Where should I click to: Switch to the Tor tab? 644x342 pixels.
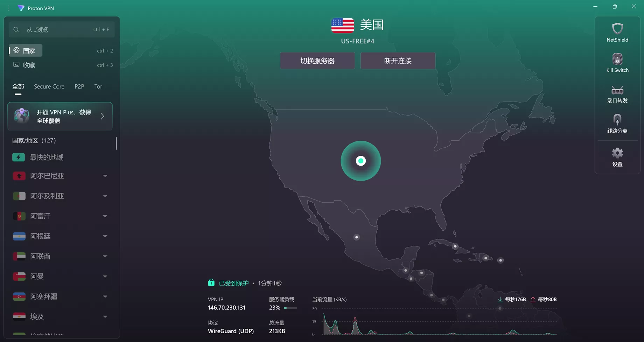coord(98,86)
